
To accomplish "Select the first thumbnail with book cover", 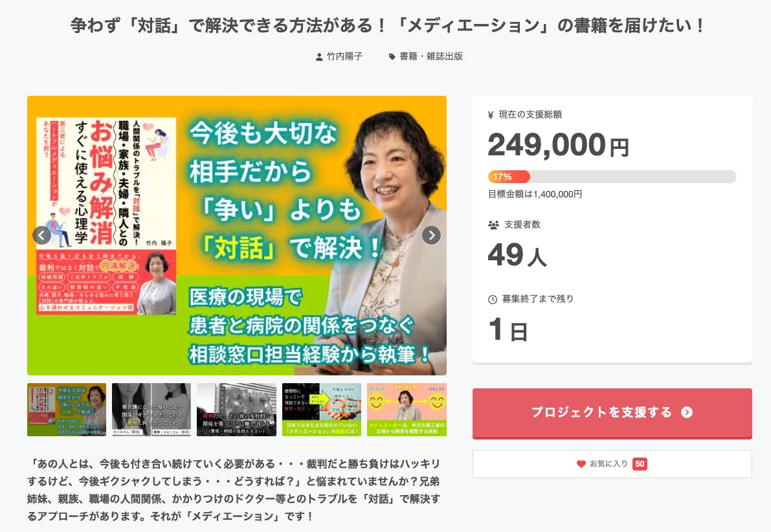I will tap(67, 410).
